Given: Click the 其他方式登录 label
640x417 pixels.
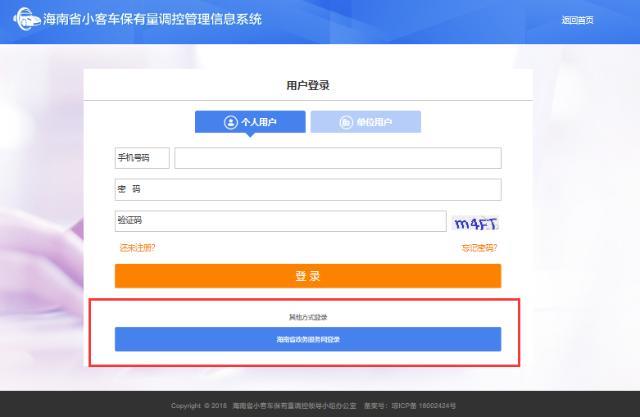Looking at the screenshot, I should click(308, 317).
